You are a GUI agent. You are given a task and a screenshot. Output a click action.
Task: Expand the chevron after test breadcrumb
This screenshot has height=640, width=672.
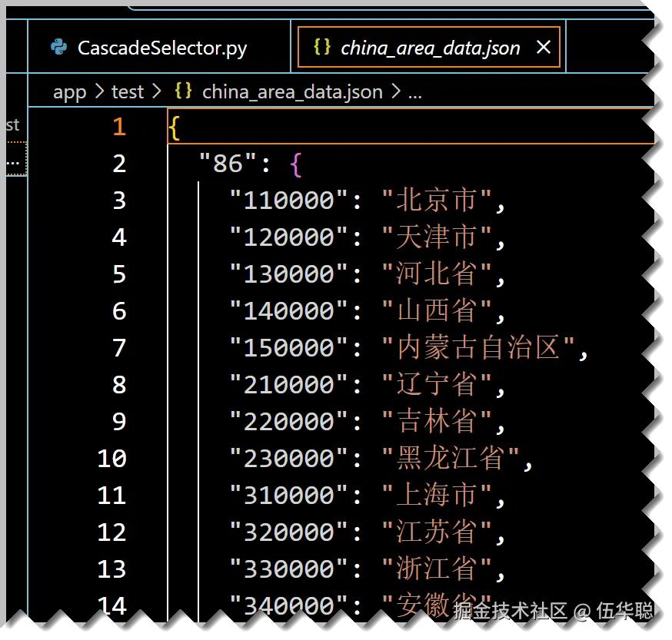coord(156,91)
